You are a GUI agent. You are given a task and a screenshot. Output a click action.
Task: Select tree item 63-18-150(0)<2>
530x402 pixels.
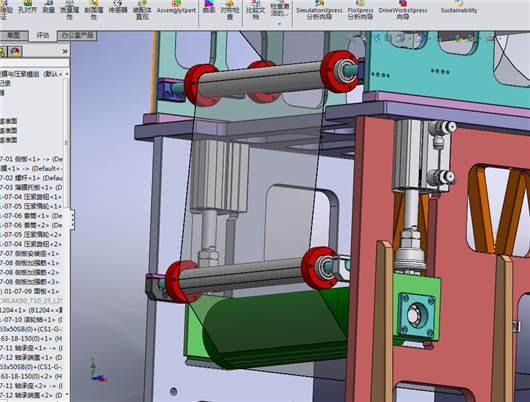(31, 376)
